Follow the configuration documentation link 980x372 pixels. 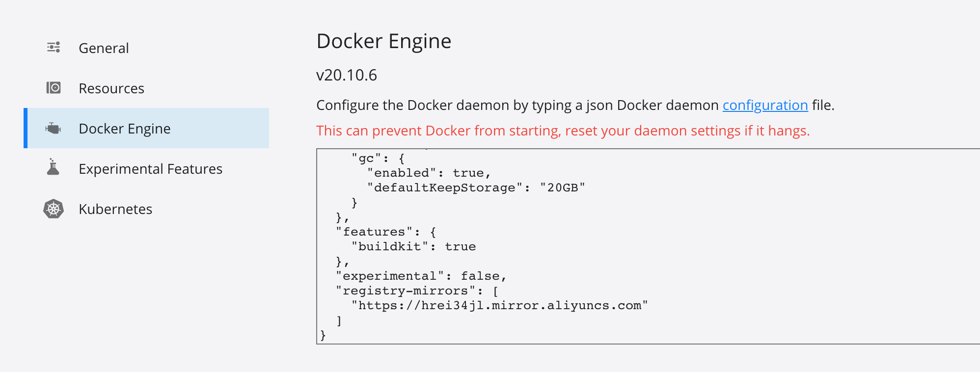[765, 105]
